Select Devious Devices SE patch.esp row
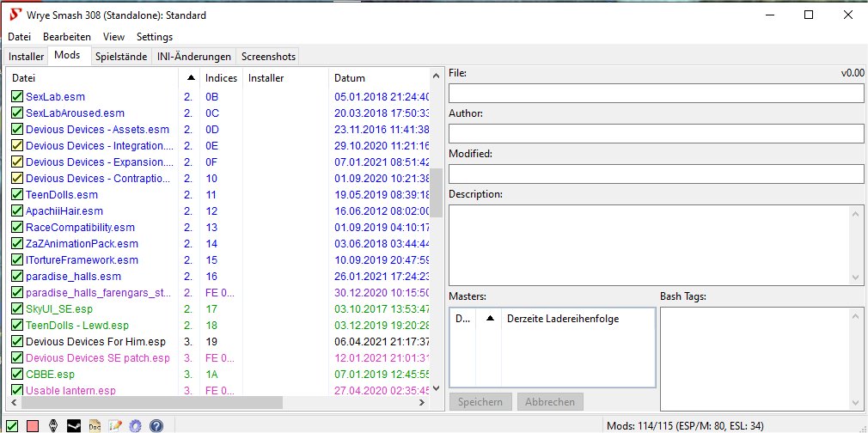This screenshot has width=868, height=433. 219,358
